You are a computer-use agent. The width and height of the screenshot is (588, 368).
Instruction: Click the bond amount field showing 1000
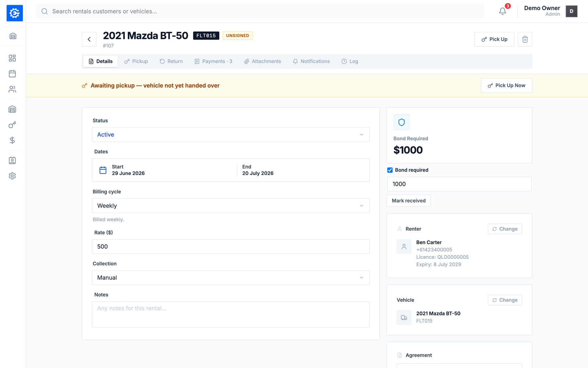(x=459, y=184)
